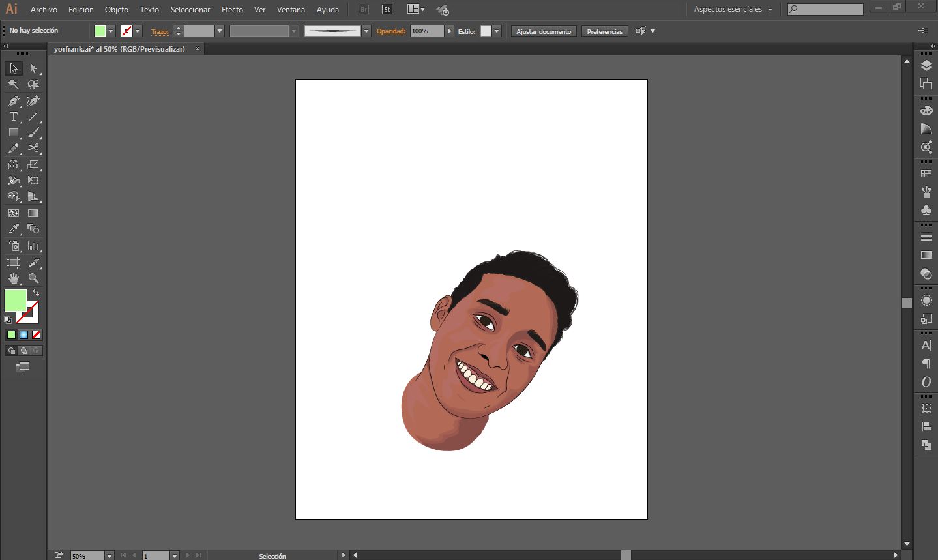Select the Magic Wand tool
938x560 pixels.
tap(14, 84)
